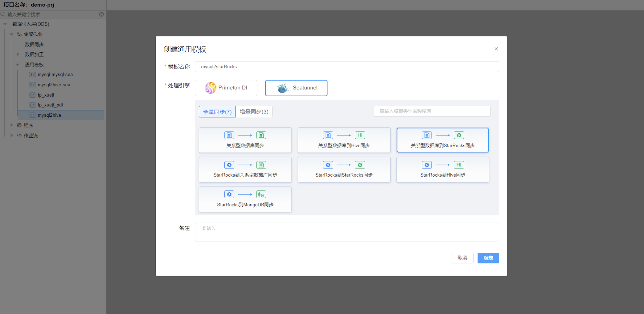Expand the 数据加工 tree node
Screen dimensions: 644x314
coord(18,54)
